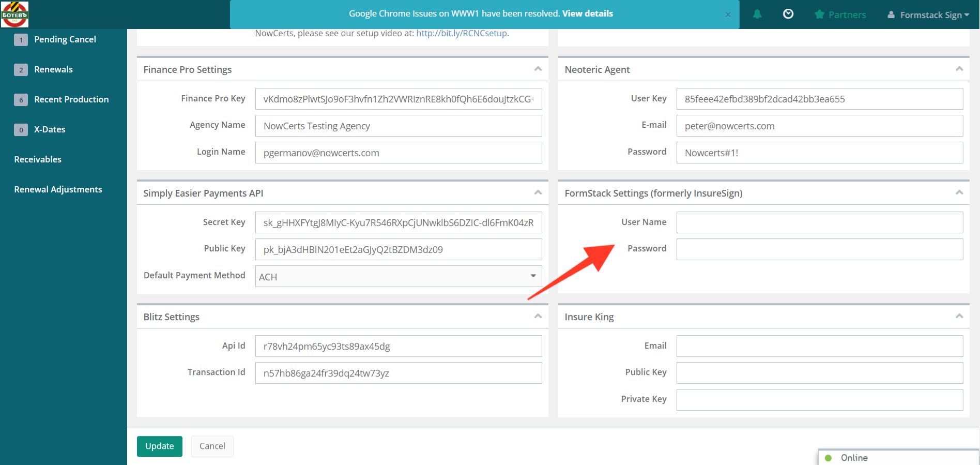Collapse the FormStack Settings panel
The width and height of the screenshot is (980, 465).
click(x=959, y=192)
